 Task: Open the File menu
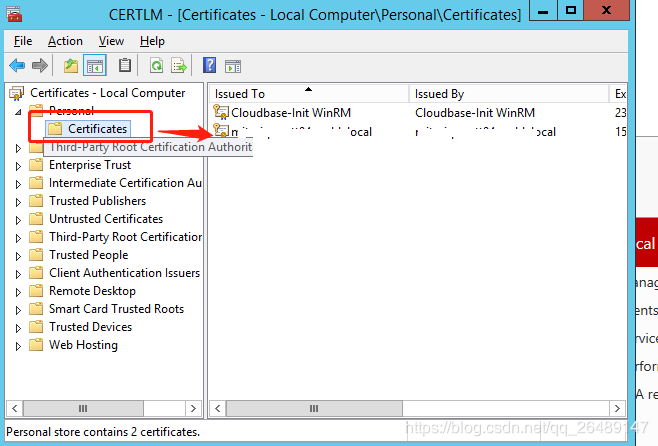tap(23, 41)
